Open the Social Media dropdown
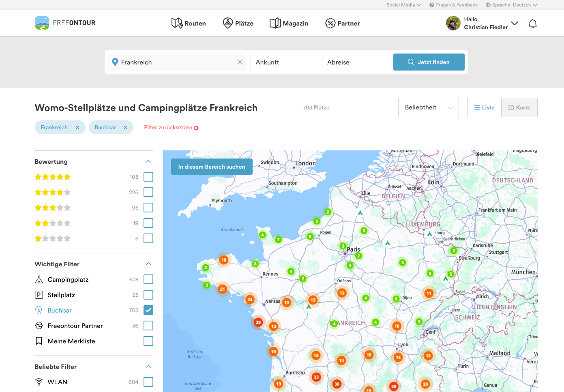The height and width of the screenshot is (392, 564). point(404,5)
